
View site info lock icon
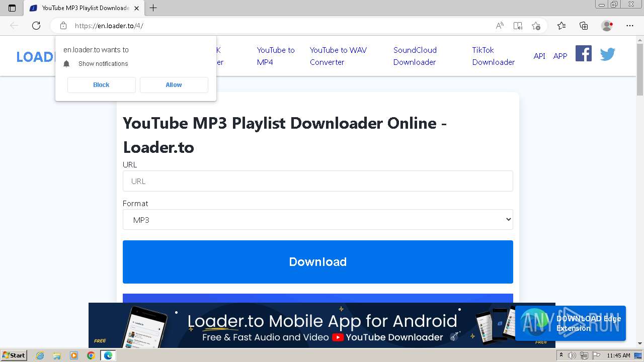(x=63, y=26)
